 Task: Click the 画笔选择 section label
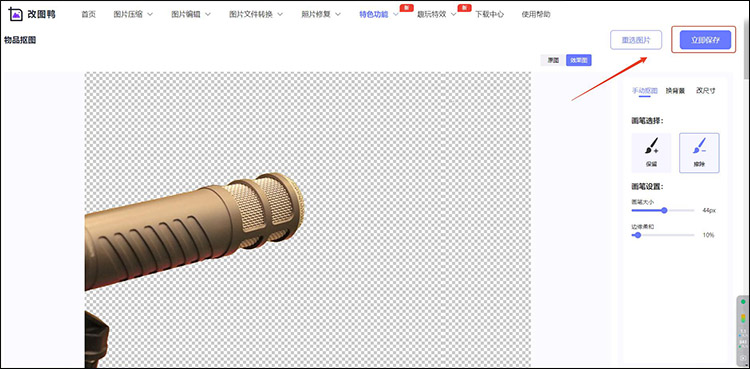point(647,121)
